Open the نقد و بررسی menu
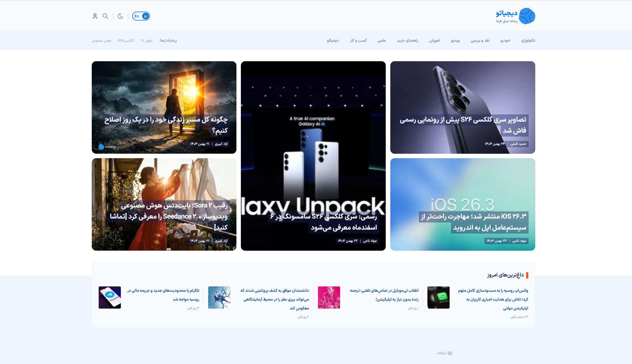The height and width of the screenshot is (364, 632). (x=480, y=40)
